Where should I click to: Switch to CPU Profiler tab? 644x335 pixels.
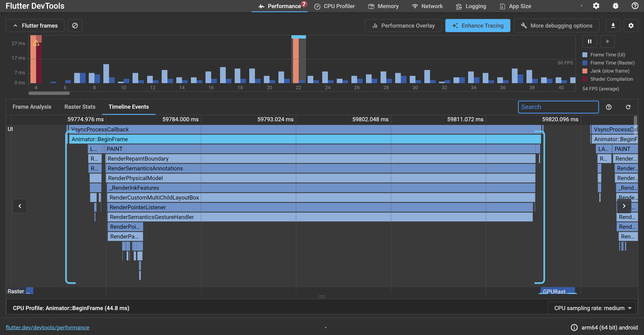pos(334,6)
